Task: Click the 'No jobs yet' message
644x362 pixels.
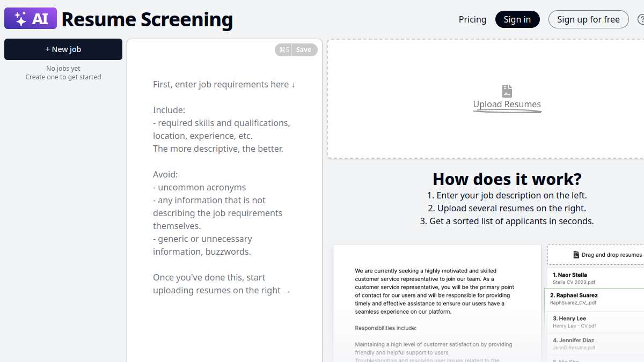Action: [x=63, y=69]
